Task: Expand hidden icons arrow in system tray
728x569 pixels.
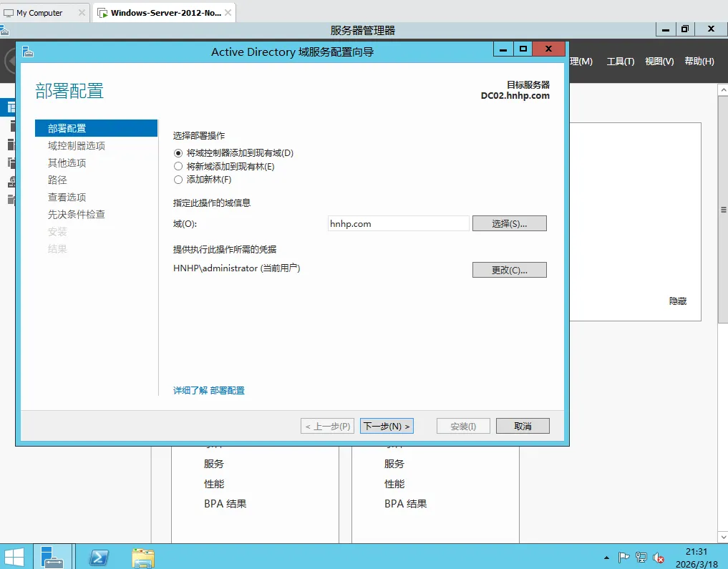Action: pos(606,557)
